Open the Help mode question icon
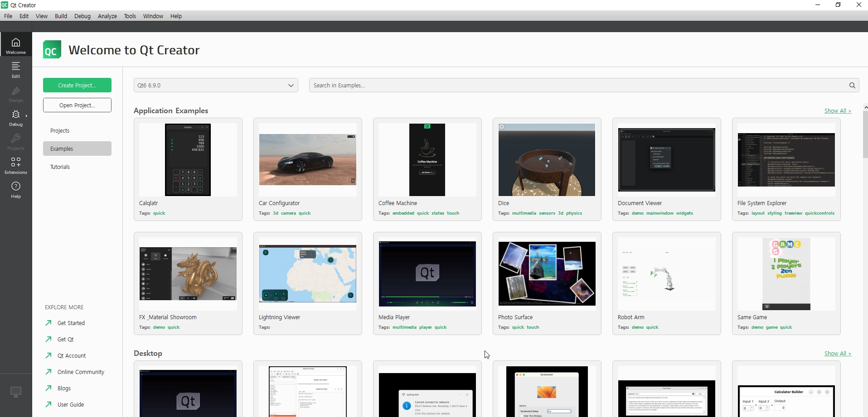868x417 pixels. (16, 186)
